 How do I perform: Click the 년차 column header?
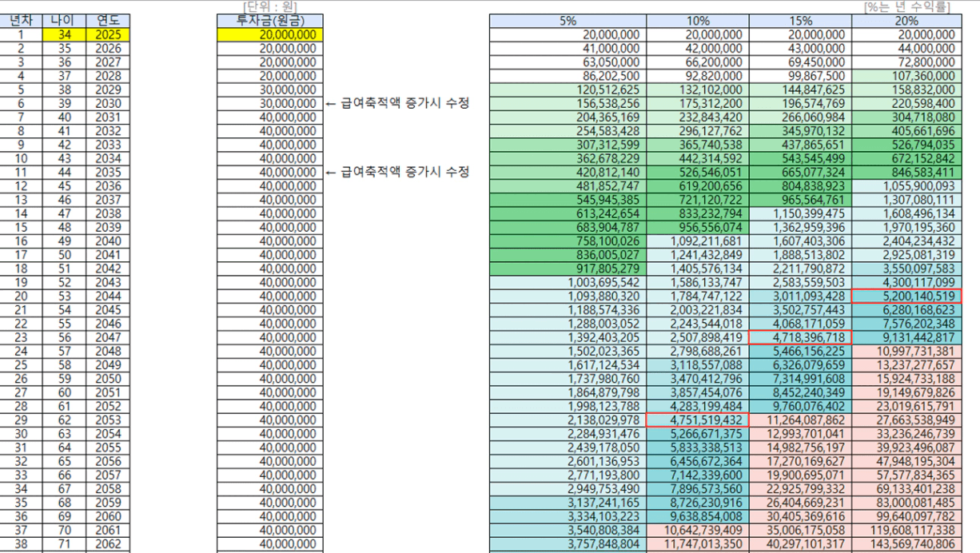tap(22, 21)
